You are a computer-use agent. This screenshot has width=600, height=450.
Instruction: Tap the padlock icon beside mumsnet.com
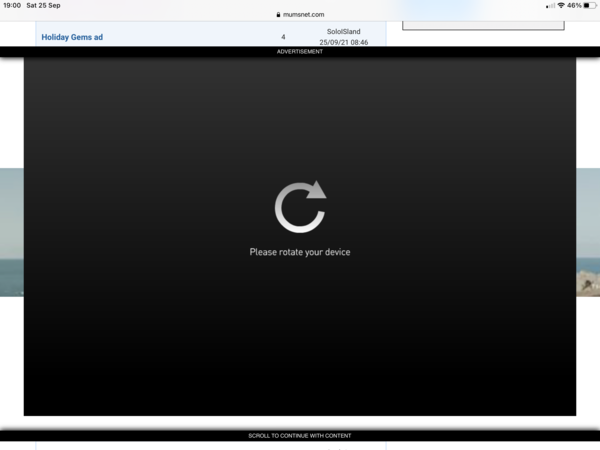point(278,15)
